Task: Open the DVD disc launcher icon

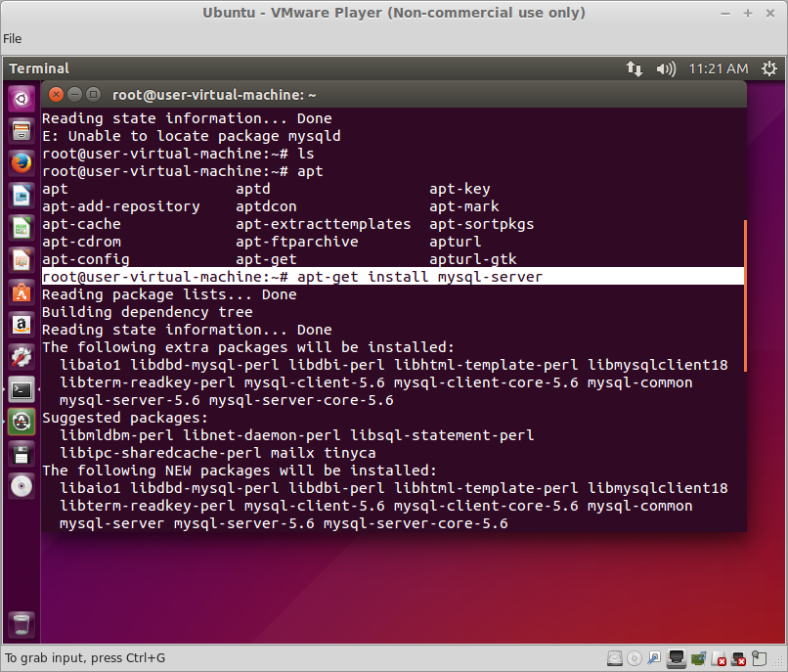Action: click(x=22, y=486)
